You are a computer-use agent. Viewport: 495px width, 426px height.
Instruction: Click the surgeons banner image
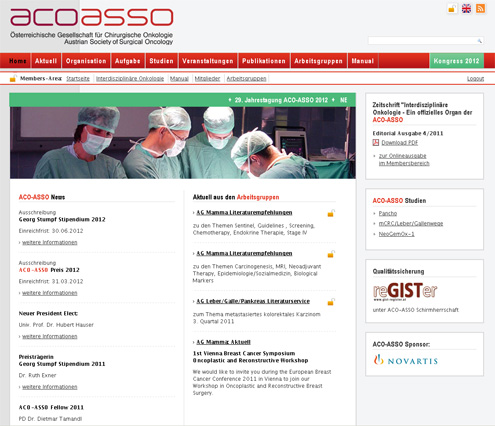[x=183, y=143]
